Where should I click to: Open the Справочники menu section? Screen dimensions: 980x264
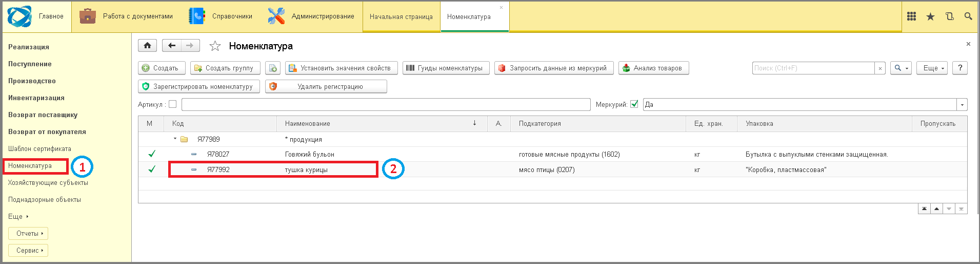click(x=221, y=16)
